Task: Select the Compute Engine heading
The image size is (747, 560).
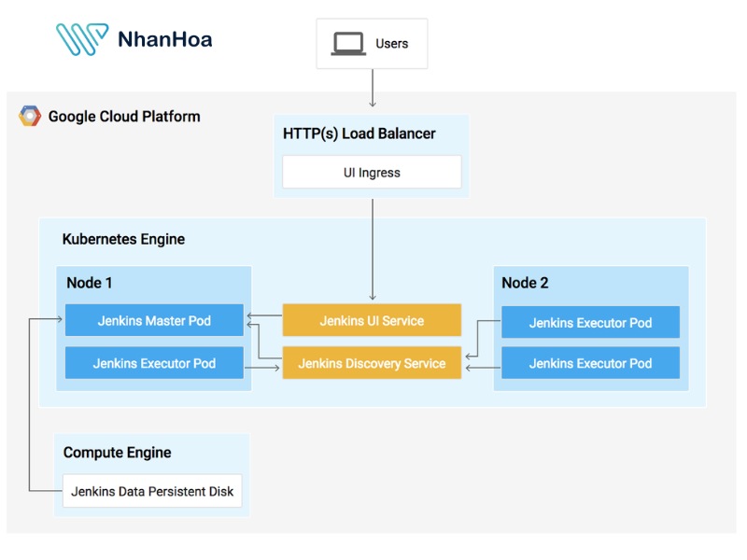Action: [x=118, y=453]
